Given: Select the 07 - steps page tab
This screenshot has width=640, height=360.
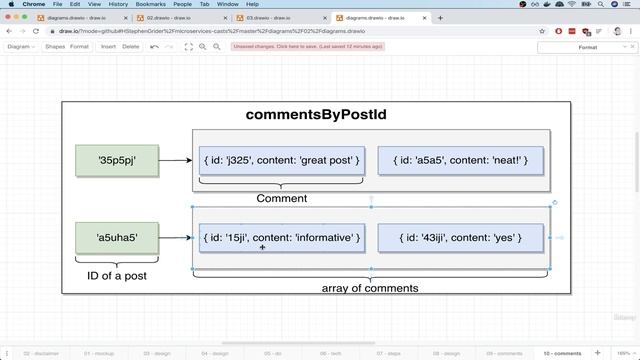Looking at the screenshot, I should 389,353.
